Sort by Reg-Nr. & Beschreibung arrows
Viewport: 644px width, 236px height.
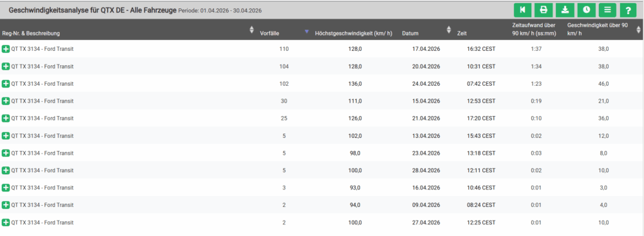tap(252, 30)
